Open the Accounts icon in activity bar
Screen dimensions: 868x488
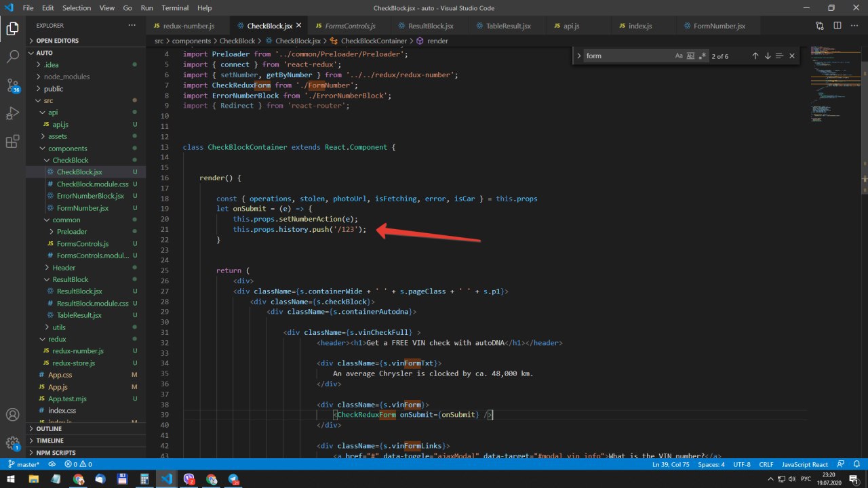point(12,415)
